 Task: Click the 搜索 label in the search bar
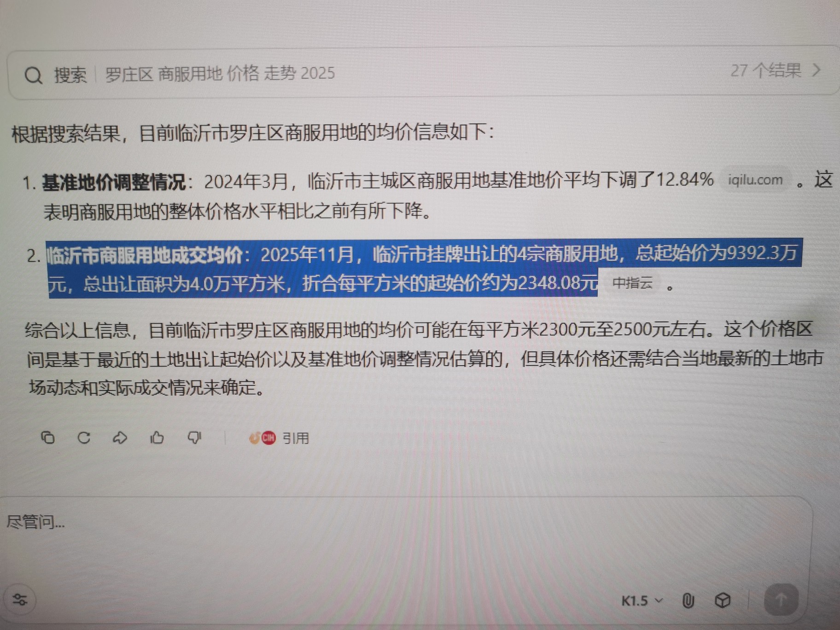70,75
